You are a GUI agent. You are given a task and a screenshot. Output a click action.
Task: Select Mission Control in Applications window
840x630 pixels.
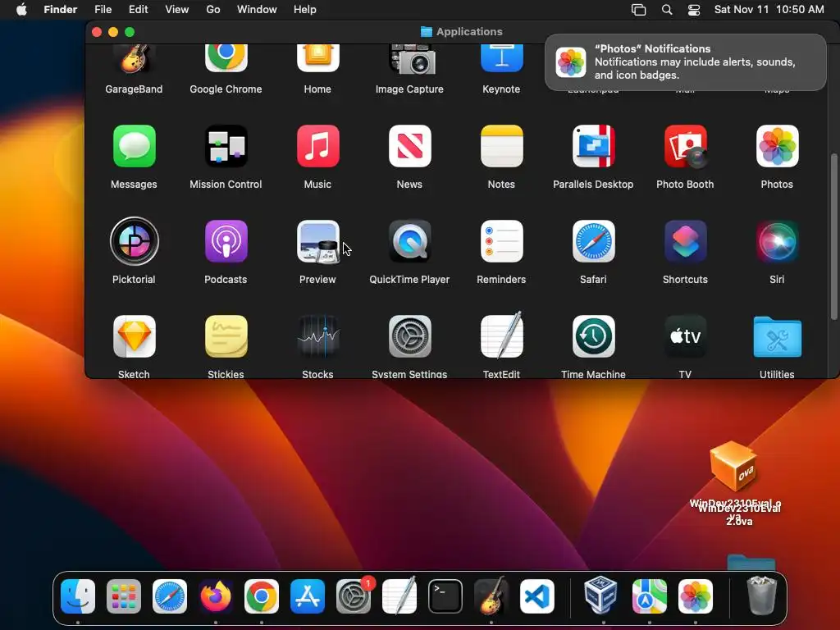[226, 146]
